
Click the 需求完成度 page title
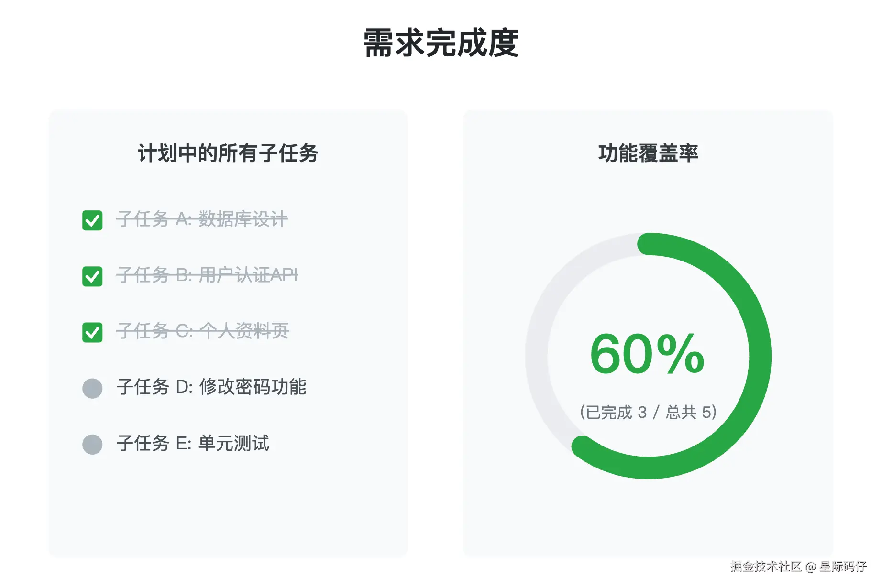point(441,43)
